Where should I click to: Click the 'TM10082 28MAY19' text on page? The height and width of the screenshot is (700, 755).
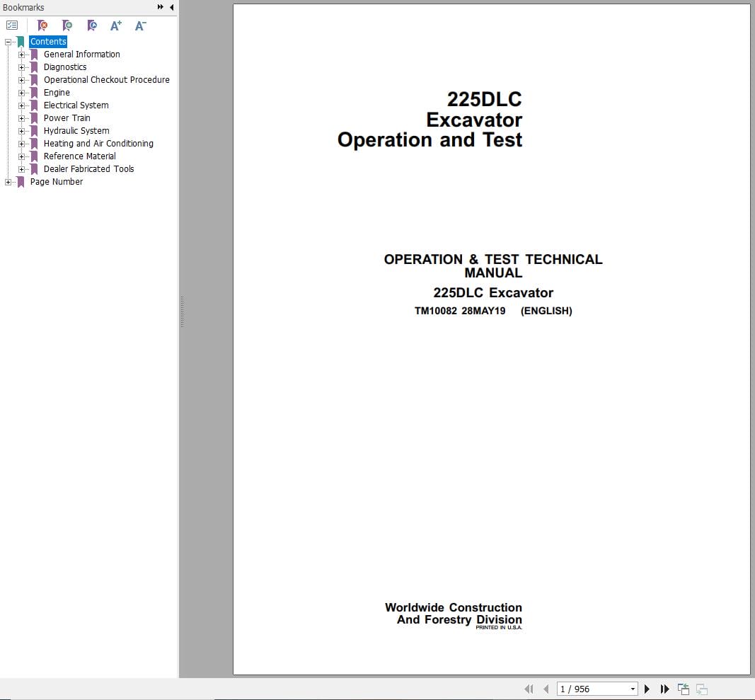point(460,311)
